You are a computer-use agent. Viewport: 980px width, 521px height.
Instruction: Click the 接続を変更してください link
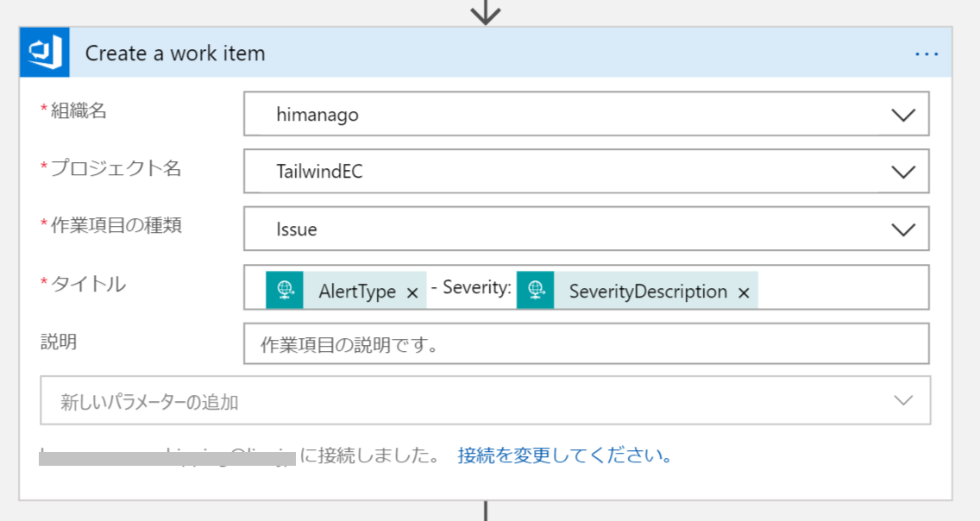[564, 455]
